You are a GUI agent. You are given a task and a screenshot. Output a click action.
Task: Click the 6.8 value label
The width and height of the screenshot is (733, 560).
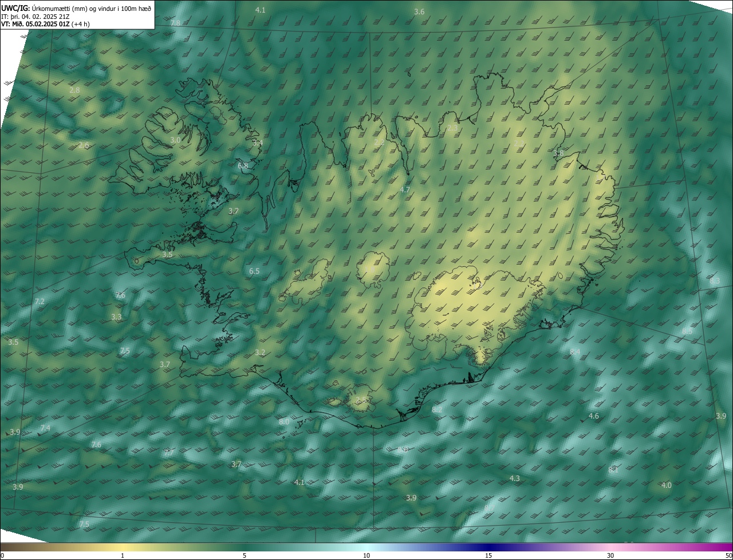click(x=243, y=166)
